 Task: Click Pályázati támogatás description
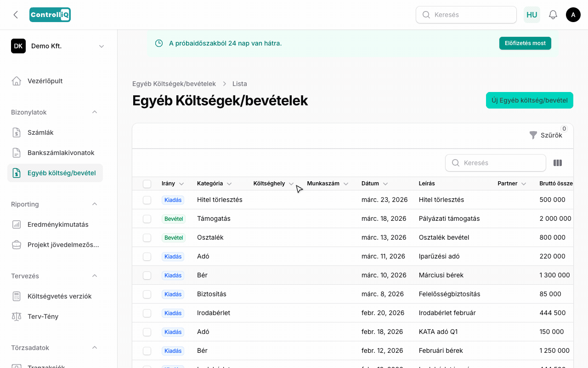click(449, 218)
